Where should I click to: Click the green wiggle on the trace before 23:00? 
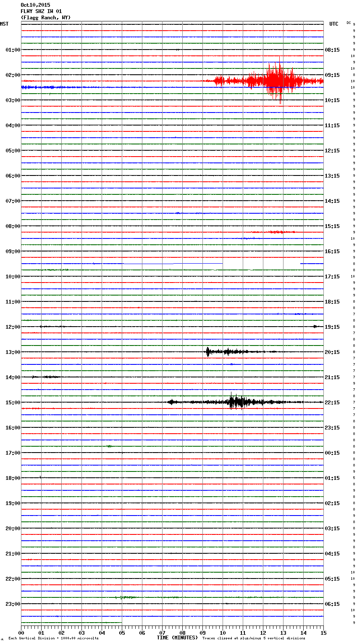tap(126, 597)
